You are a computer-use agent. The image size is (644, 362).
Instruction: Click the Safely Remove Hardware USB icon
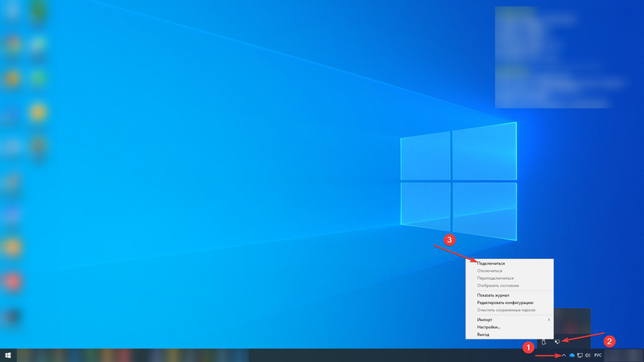(543, 342)
